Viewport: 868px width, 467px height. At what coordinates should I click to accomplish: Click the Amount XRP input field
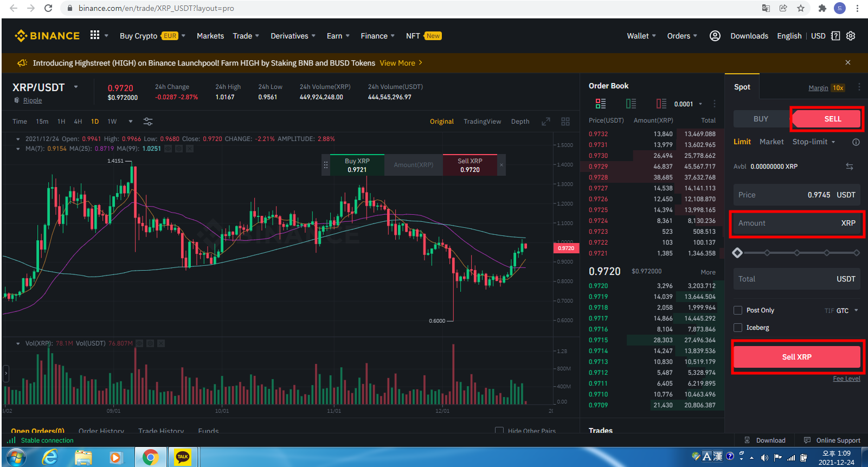coord(796,223)
